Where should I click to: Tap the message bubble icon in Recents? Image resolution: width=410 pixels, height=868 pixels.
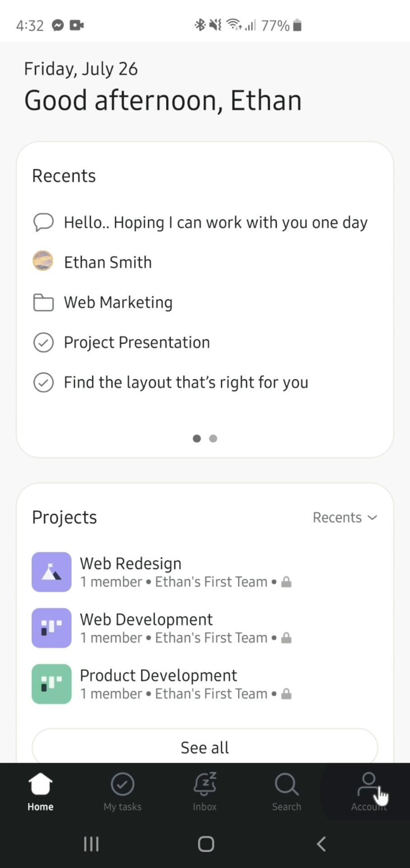pyautogui.click(x=43, y=222)
